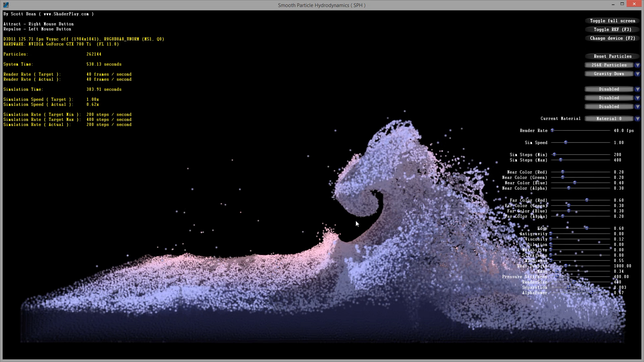The width and height of the screenshot is (644, 362).
Task: Toggle full screen mode
Action: point(612,21)
